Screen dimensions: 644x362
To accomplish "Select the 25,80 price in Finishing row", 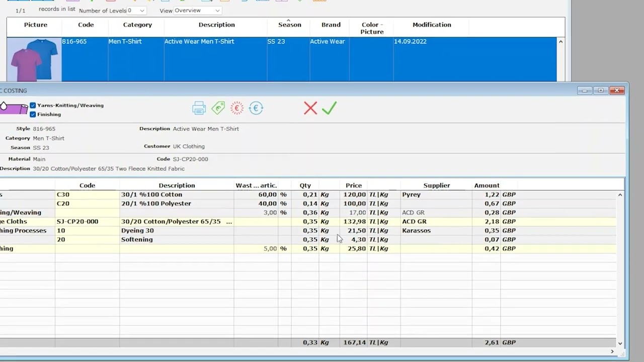I will [x=354, y=249].
